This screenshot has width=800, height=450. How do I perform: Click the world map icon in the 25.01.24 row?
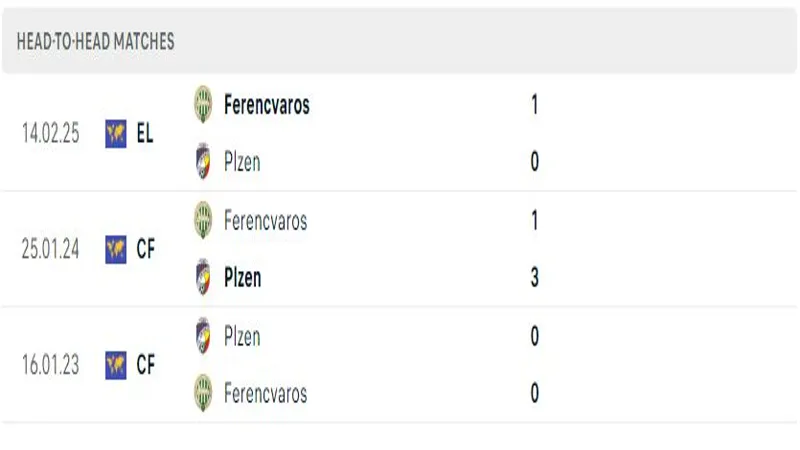pyautogui.click(x=116, y=249)
